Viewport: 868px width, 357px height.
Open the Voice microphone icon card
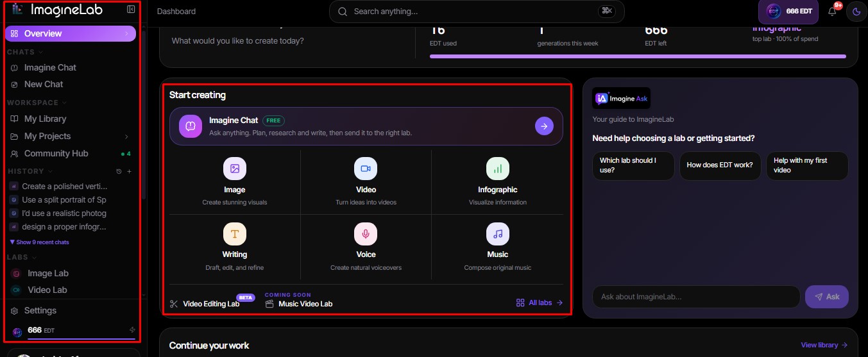(x=366, y=234)
